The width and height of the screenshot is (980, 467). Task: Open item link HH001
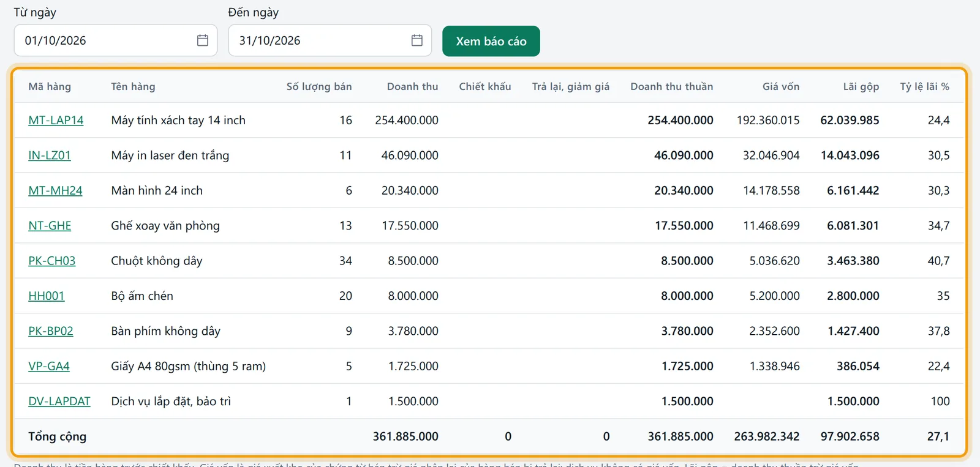click(47, 296)
